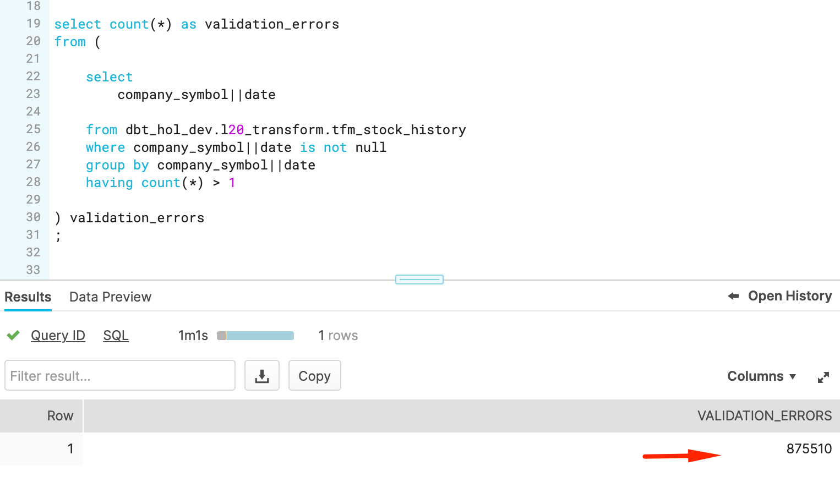Select the Results tab
This screenshot has height=504, width=840.
pos(28,297)
